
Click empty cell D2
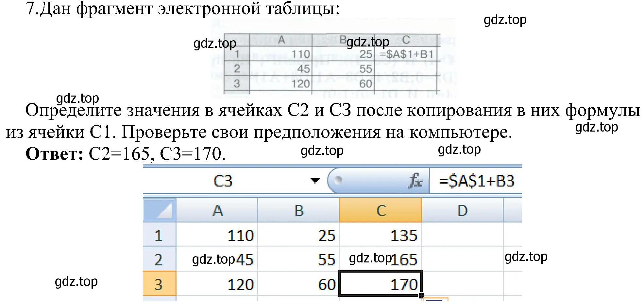(462, 259)
